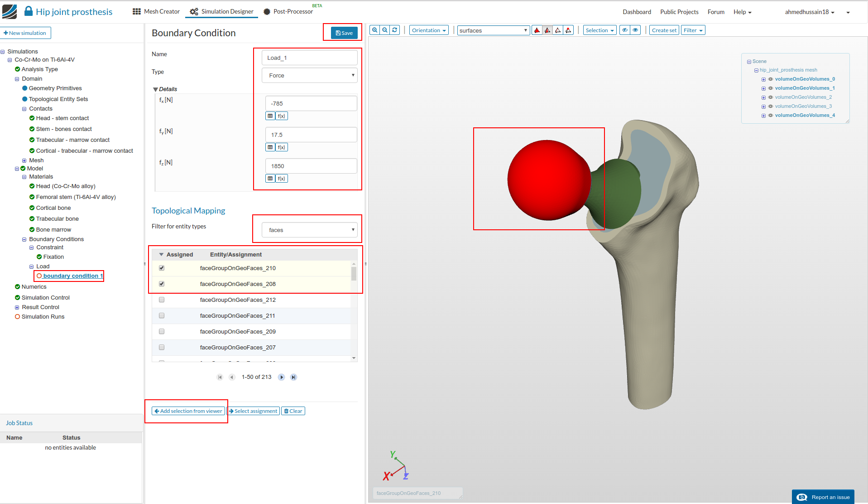Screen dimensions: 868x504
Task: Hide volumeOnGeoVolumes_0 using its eye icon
Action: [771, 79]
